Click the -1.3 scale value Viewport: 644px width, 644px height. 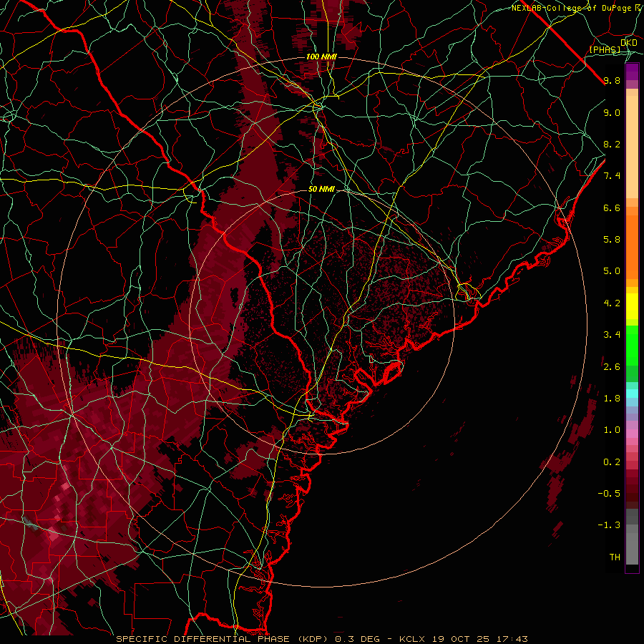(609, 525)
